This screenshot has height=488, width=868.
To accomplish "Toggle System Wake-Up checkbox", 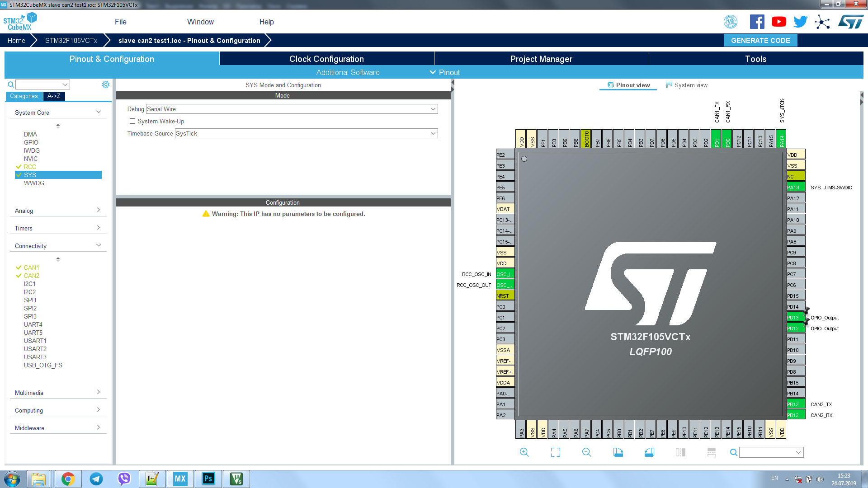I will pyautogui.click(x=132, y=121).
